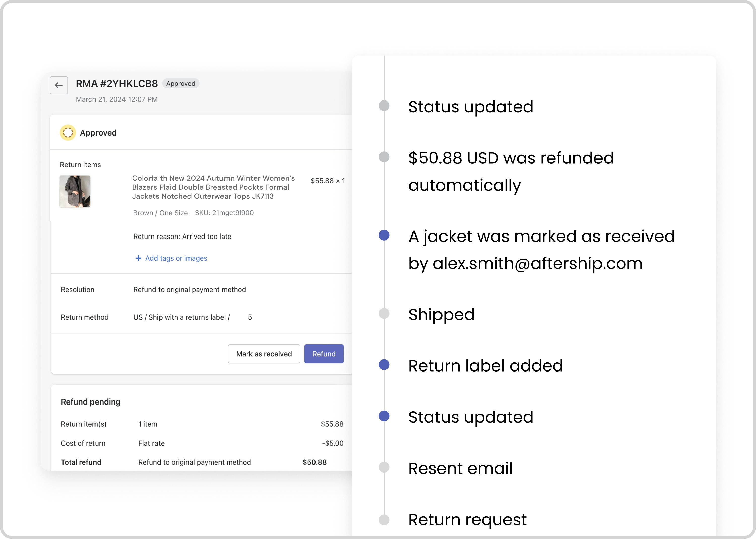Select the Return request timeline dot
Image resolution: width=756 pixels, height=539 pixels.
[384, 520]
